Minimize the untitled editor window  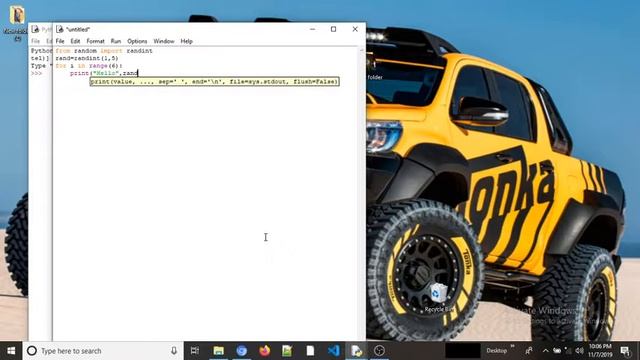pos(312,29)
